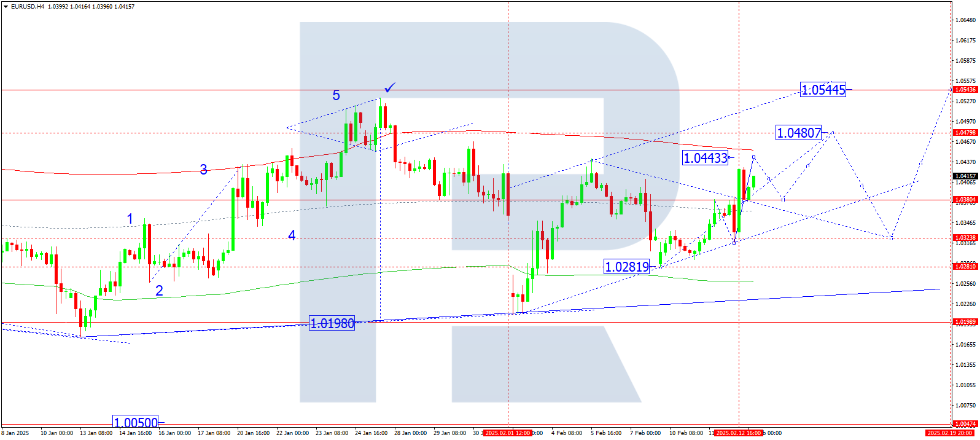Click the red 1.02810 price axis tag
The height and width of the screenshot is (440, 980).
click(x=965, y=267)
